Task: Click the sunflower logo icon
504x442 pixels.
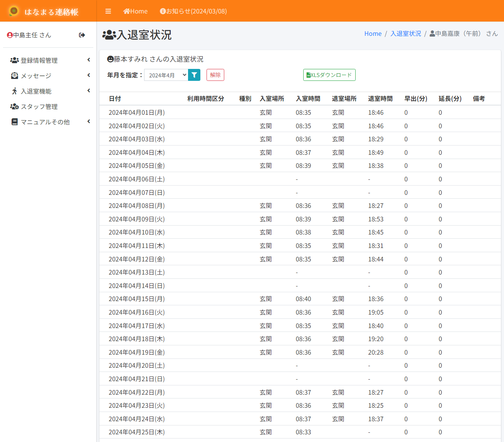Action: pos(13,11)
